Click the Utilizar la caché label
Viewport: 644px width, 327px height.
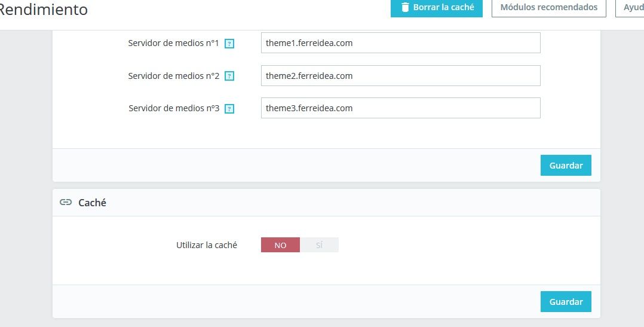coord(207,245)
